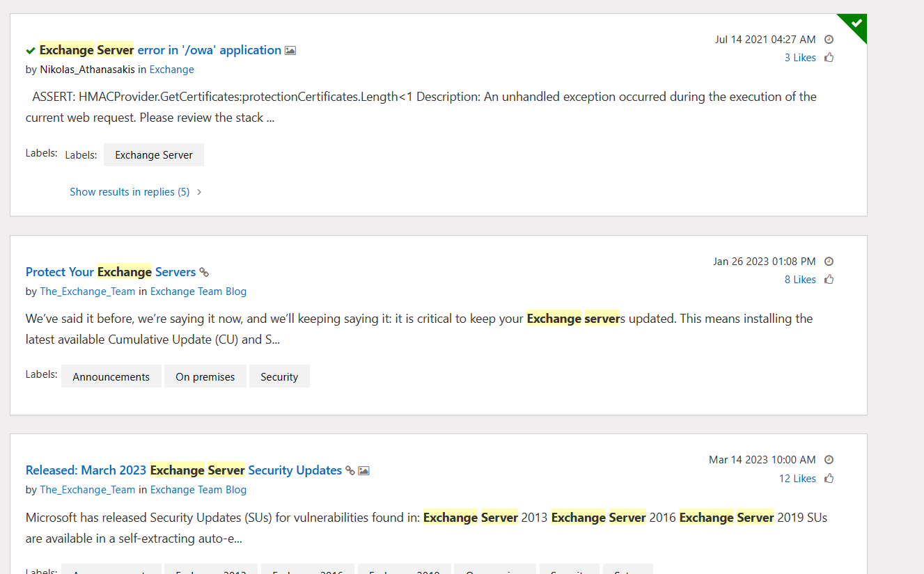The height and width of the screenshot is (574, 924).
Task: Click the thumbs-up icon next to 3 Likes
Action: click(829, 58)
